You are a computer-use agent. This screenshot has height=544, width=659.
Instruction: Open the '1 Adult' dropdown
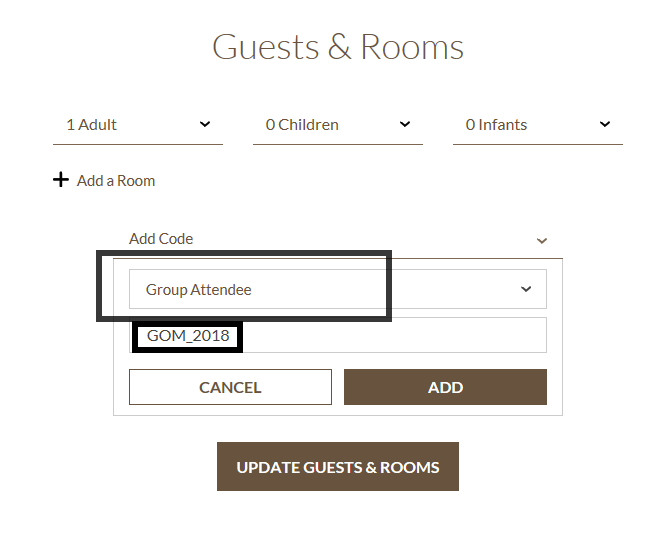[x=137, y=125]
